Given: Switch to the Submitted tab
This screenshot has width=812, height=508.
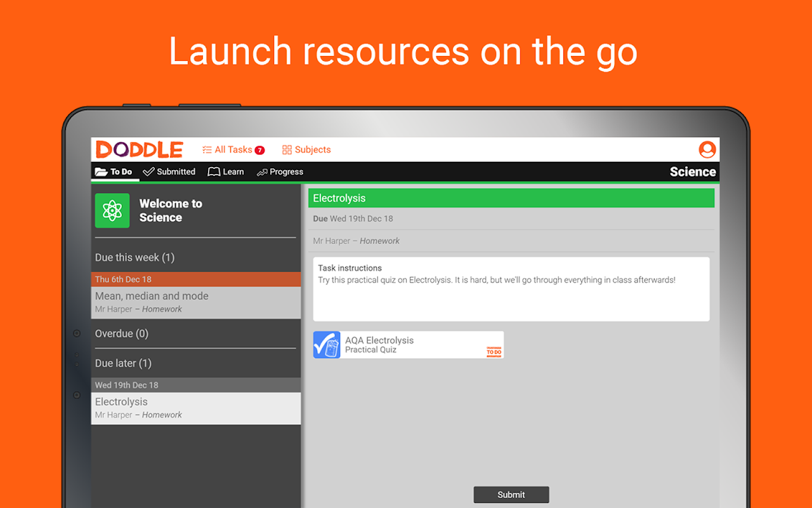Looking at the screenshot, I should tap(169, 171).
